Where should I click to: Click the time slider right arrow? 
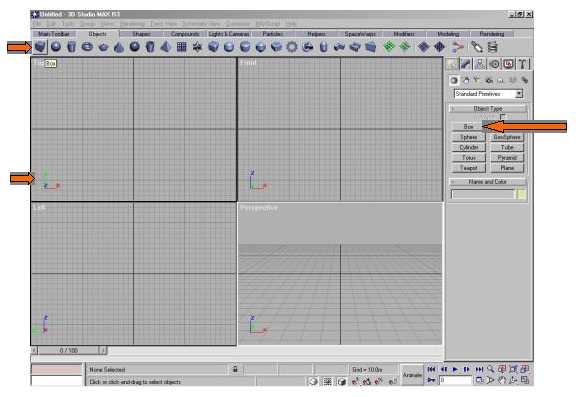[x=103, y=350]
